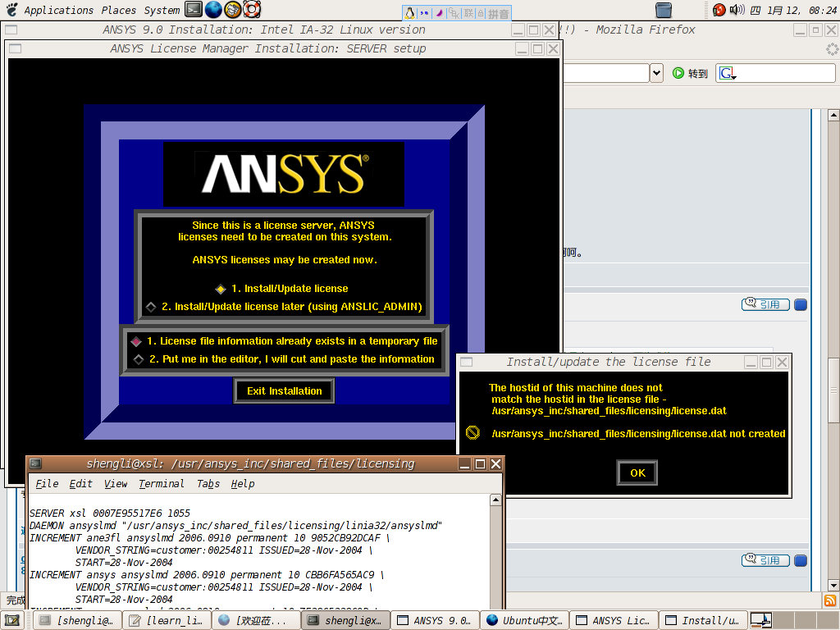This screenshot has height=630, width=840.
Task: Switch to '[shengli@..' taskbar window
Action: (77, 621)
